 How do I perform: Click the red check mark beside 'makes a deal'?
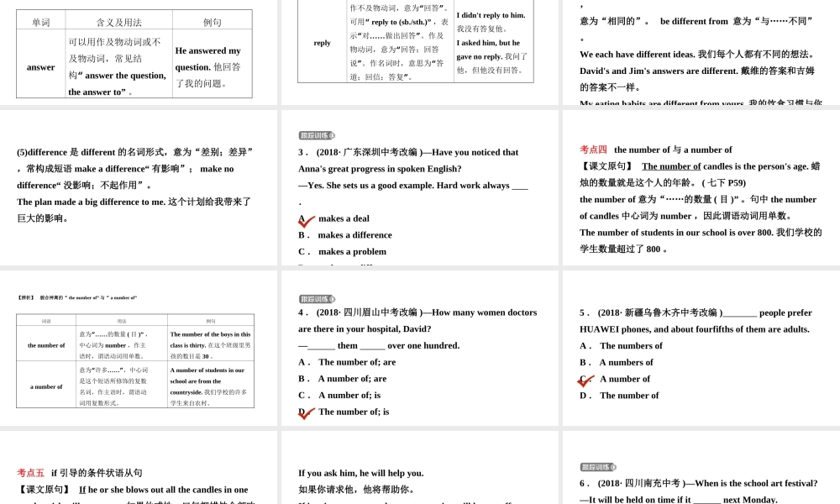(307, 220)
